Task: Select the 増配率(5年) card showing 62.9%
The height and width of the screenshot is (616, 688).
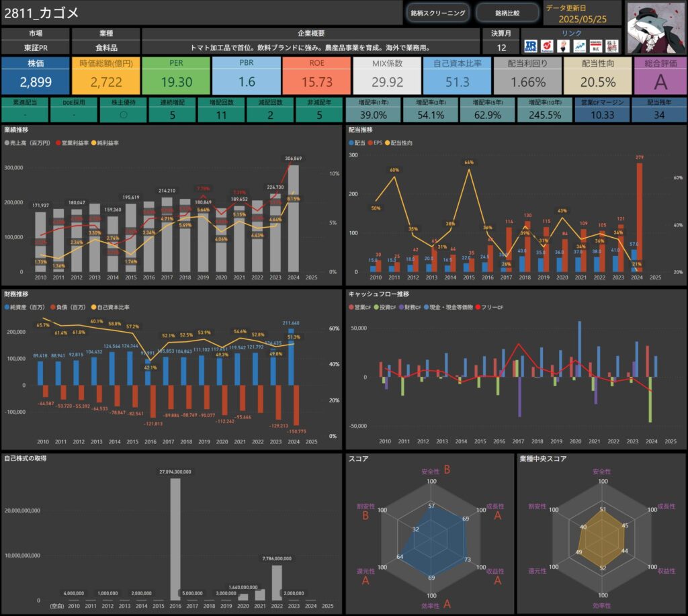Action: click(x=488, y=109)
